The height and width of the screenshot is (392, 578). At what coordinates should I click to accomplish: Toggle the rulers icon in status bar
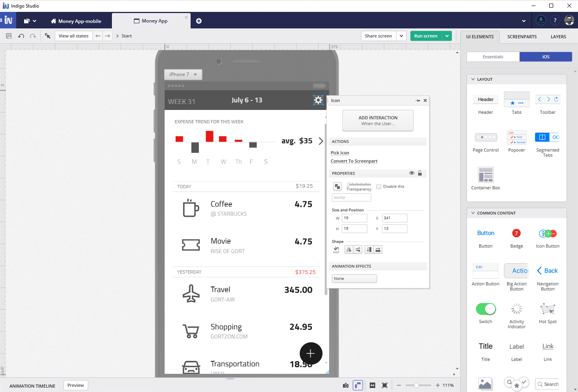click(358, 385)
